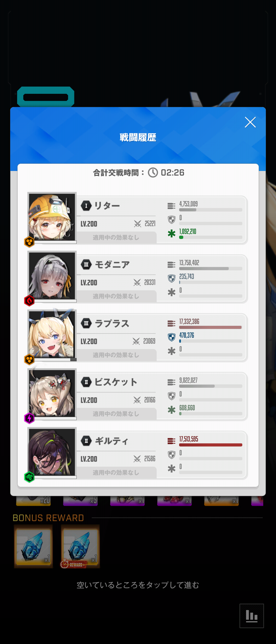Tap リター's character portrait
The width and height of the screenshot is (276, 644).
point(52,217)
